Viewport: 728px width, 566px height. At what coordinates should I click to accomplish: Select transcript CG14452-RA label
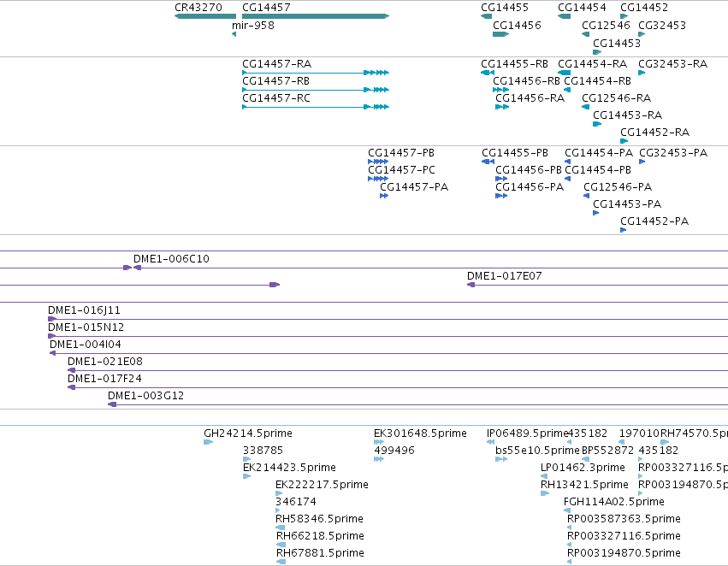click(x=655, y=133)
